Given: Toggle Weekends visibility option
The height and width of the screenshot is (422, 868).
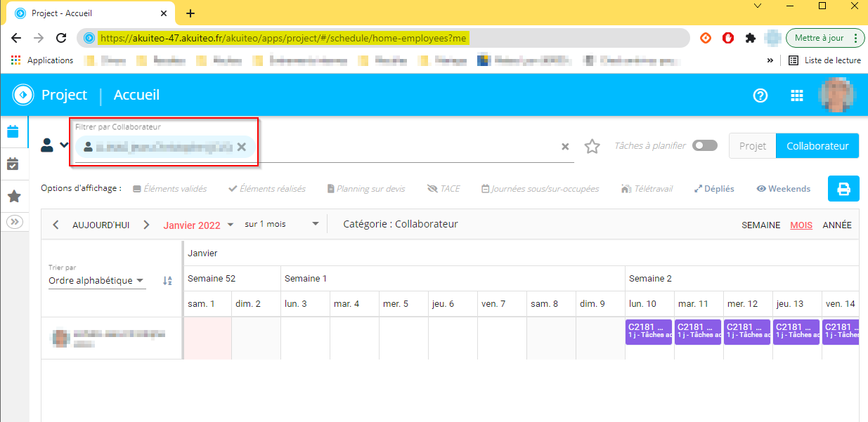Looking at the screenshot, I should [783, 189].
